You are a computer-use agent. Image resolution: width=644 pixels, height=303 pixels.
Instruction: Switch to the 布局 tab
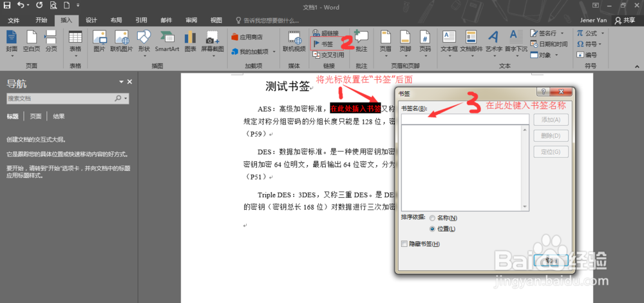pyautogui.click(x=116, y=20)
